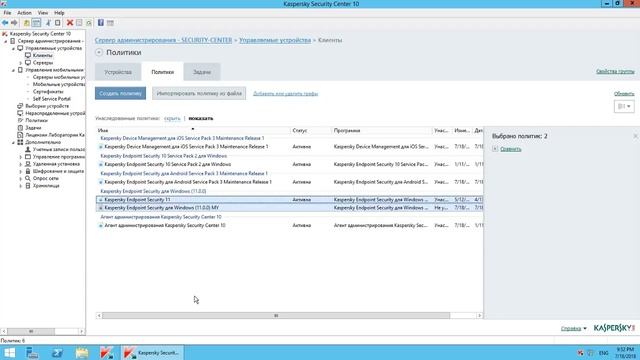Open Сертификаты tree node
640x360 pixels.
(48, 91)
